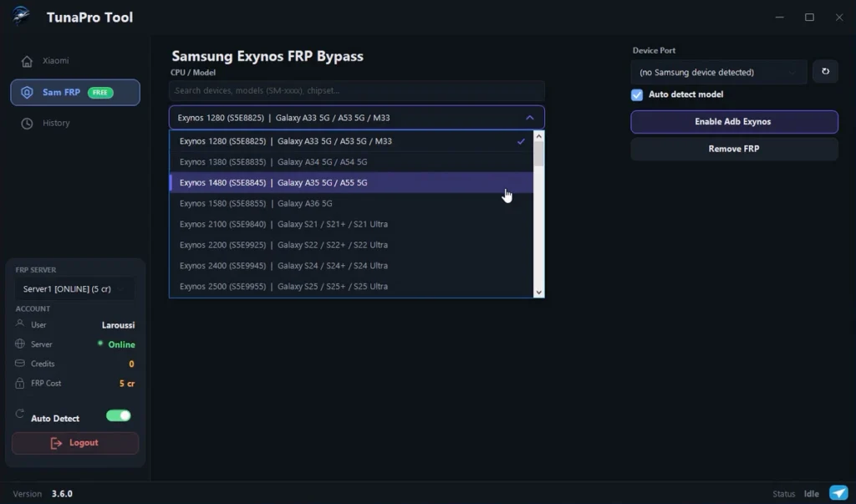Open the Device Port dropdown
Viewport: 856px width, 504px height.
[x=718, y=72]
